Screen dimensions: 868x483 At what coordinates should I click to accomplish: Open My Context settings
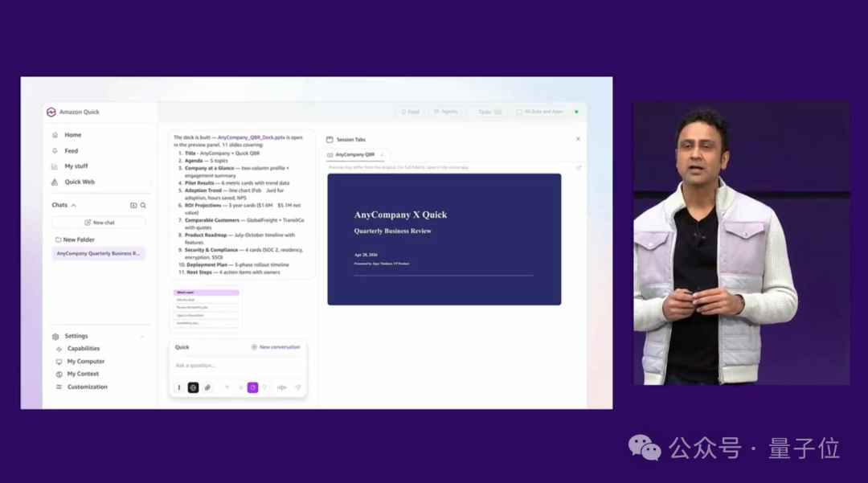point(83,374)
